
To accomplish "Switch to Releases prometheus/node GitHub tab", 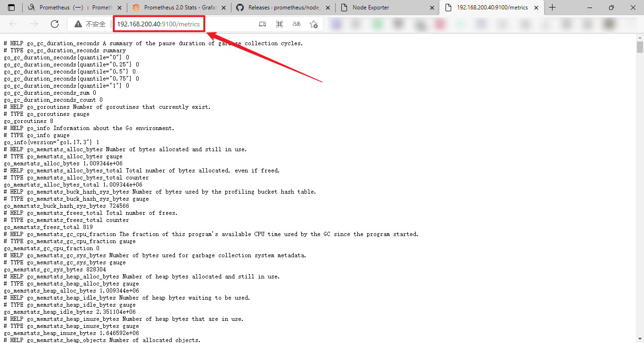I will pyautogui.click(x=283, y=8).
